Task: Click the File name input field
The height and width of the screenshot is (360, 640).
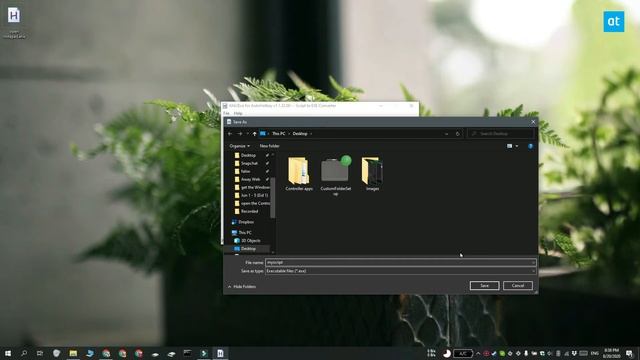Action: [x=400, y=262]
